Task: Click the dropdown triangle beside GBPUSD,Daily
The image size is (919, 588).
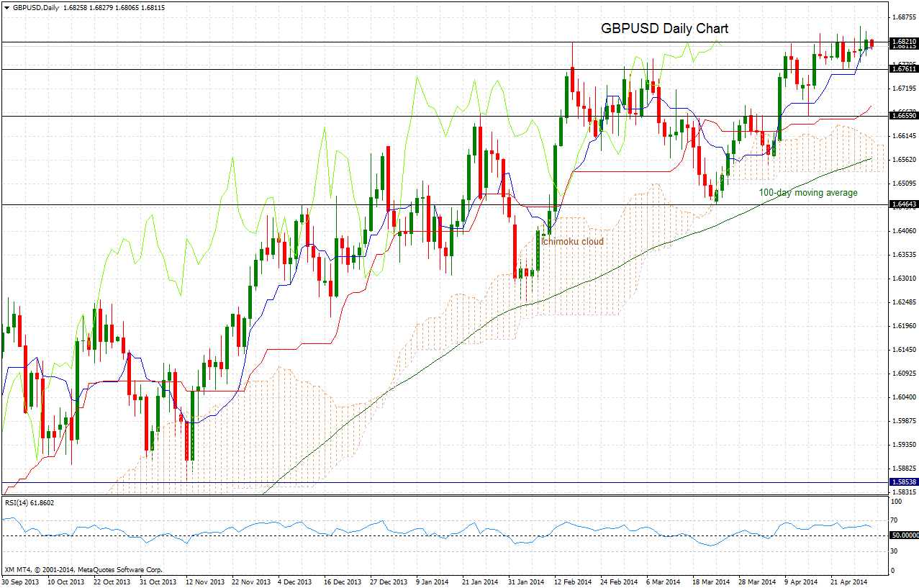Action: [6, 8]
